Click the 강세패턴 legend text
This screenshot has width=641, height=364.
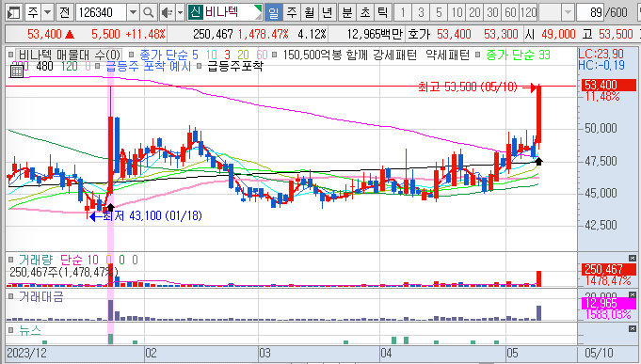click(x=395, y=55)
